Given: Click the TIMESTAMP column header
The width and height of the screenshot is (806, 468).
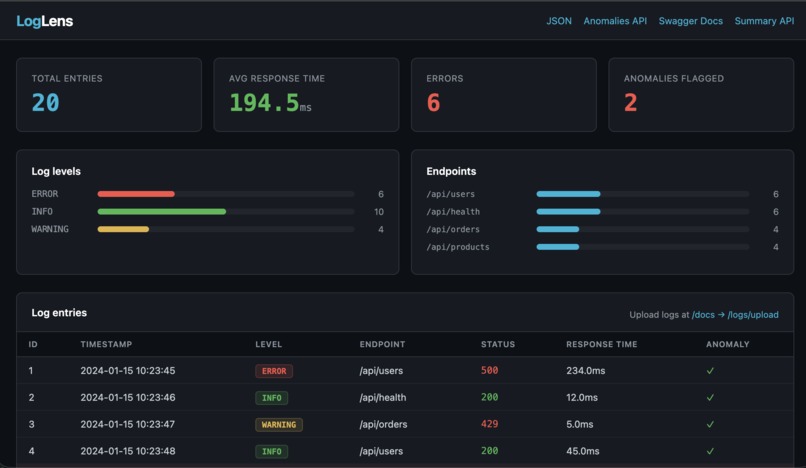Looking at the screenshot, I should tap(106, 344).
